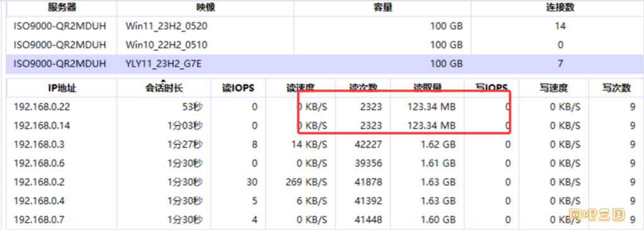Select client row 192.168.0.2
This screenshot has width=644, height=230.
coord(325,182)
